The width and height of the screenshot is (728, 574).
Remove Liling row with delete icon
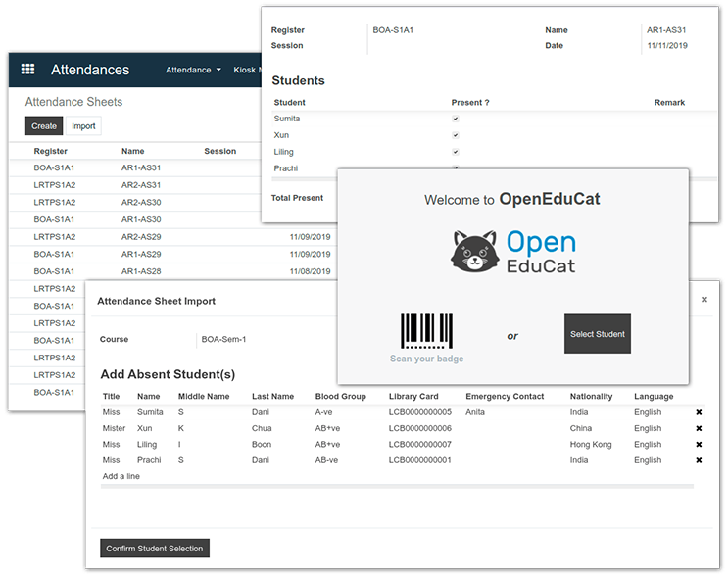(699, 444)
